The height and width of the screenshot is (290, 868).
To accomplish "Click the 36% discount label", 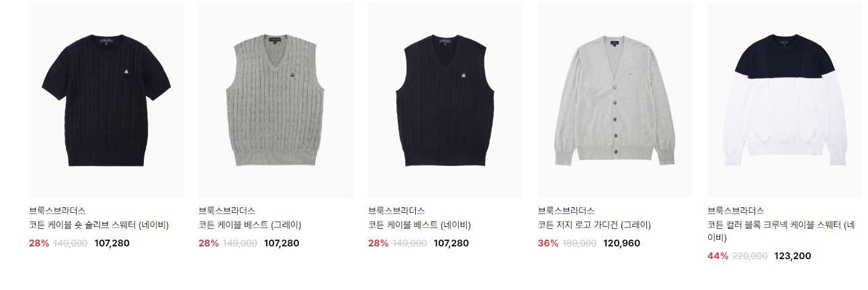I will click(x=548, y=243).
